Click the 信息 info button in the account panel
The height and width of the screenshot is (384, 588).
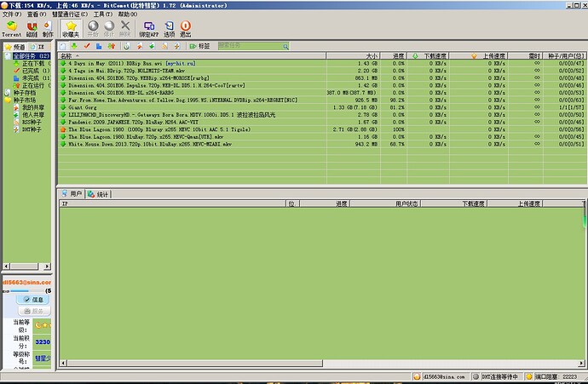tap(32, 300)
